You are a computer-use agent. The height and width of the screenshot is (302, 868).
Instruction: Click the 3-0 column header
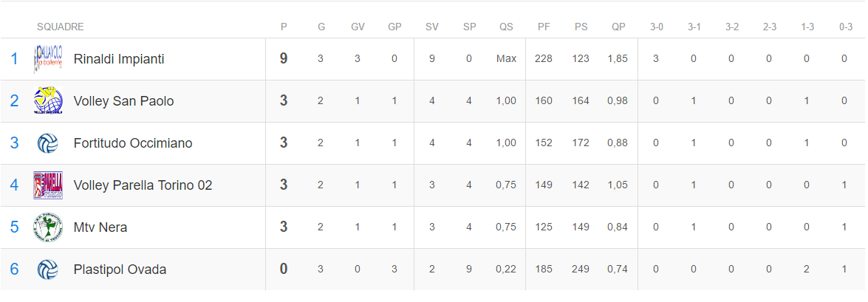(657, 27)
